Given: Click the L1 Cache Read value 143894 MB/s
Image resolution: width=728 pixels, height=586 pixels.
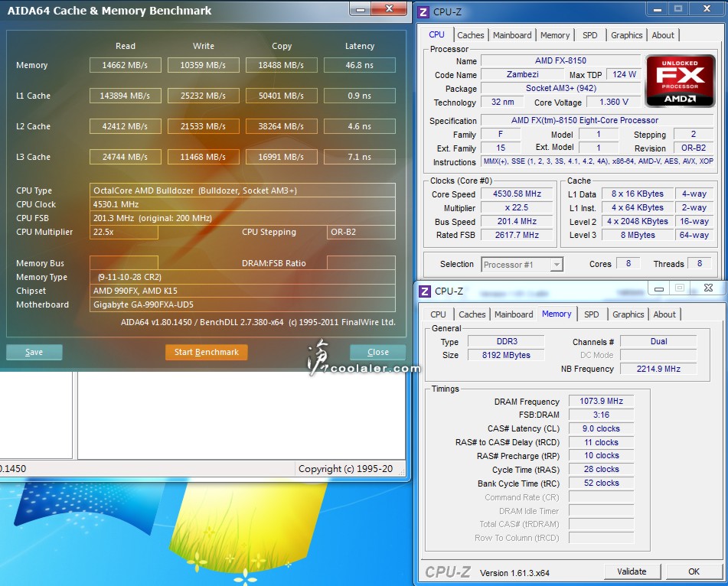Looking at the screenshot, I should pyautogui.click(x=126, y=96).
